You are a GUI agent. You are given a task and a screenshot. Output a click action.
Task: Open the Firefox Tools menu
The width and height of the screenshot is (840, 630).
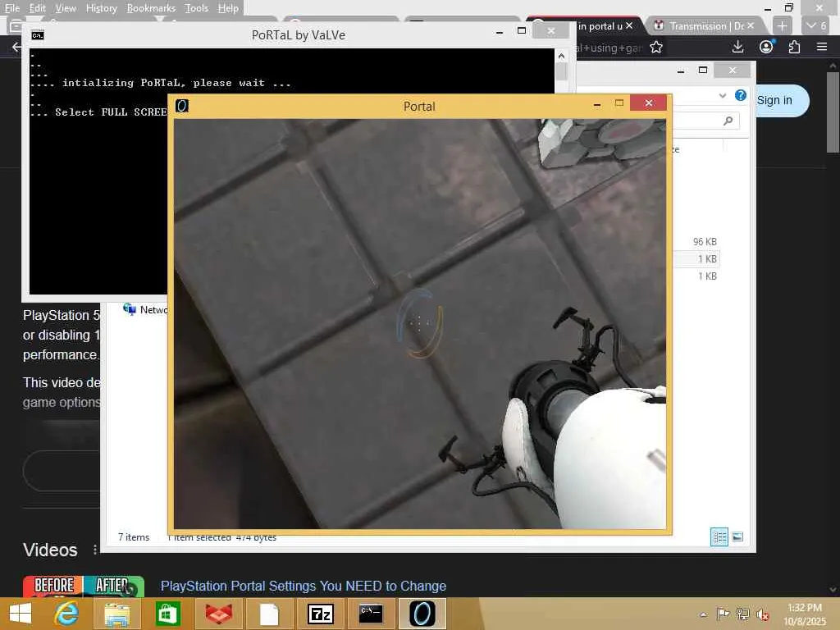tap(196, 8)
